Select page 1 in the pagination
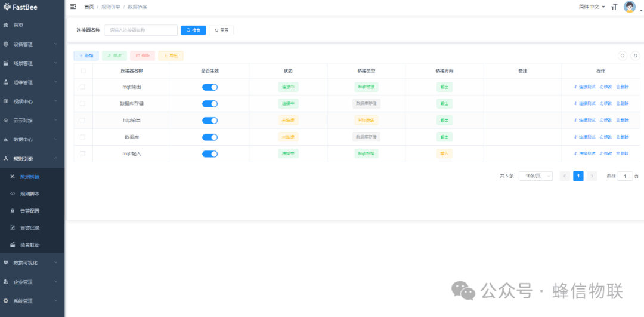The width and height of the screenshot is (644, 317). click(x=578, y=176)
